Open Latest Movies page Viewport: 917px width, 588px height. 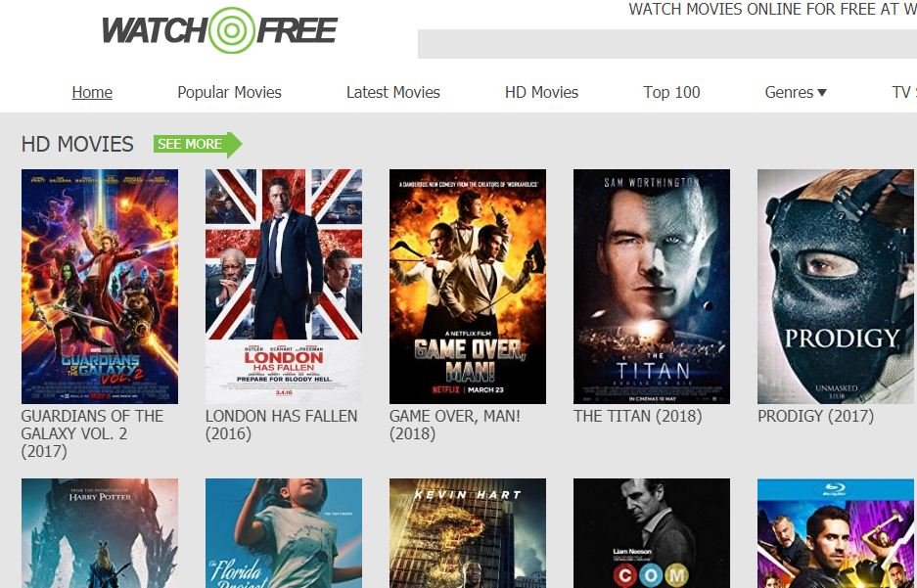[393, 92]
